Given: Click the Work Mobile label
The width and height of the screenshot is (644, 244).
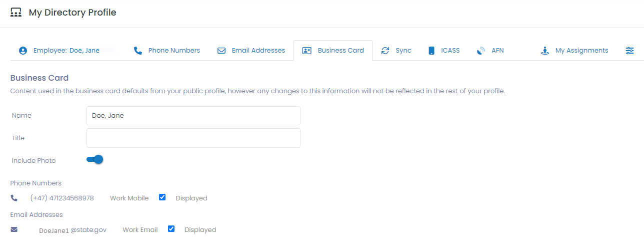Looking at the screenshot, I should tap(129, 198).
